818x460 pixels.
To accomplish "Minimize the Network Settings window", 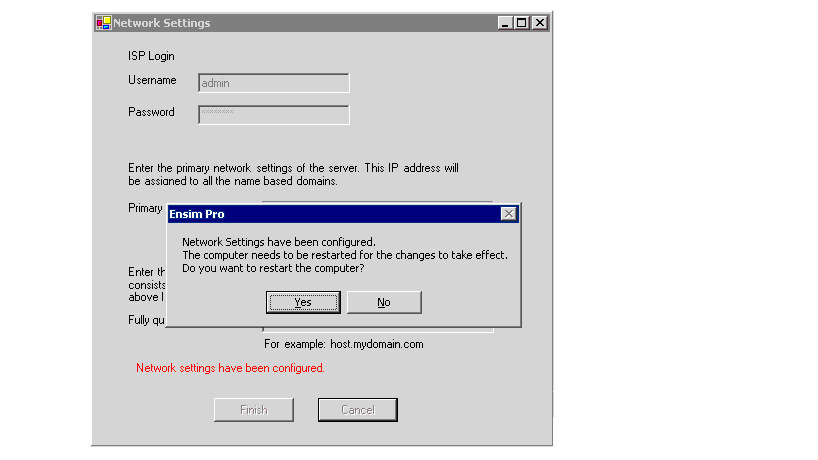I will [x=505, y=23].
